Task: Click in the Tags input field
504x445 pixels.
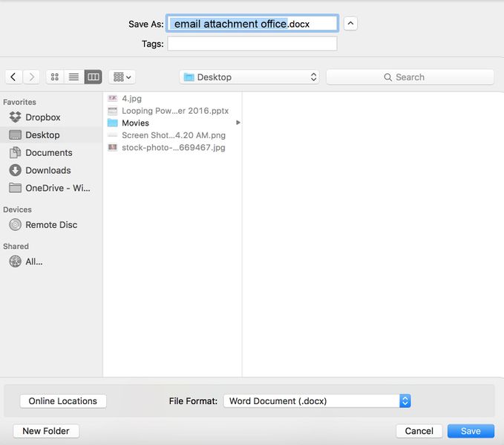Action: (x=252, y=45)
